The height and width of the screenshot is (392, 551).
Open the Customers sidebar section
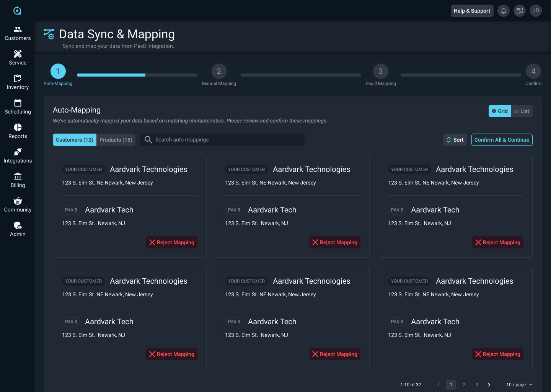[18, 33]
